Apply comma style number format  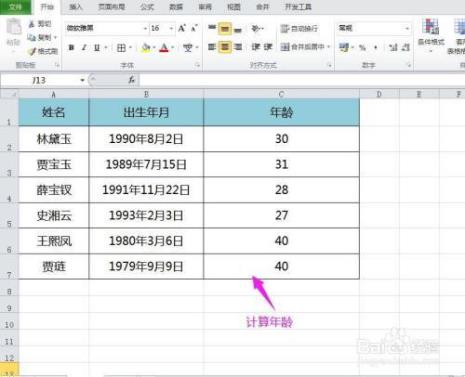(376, 48)
